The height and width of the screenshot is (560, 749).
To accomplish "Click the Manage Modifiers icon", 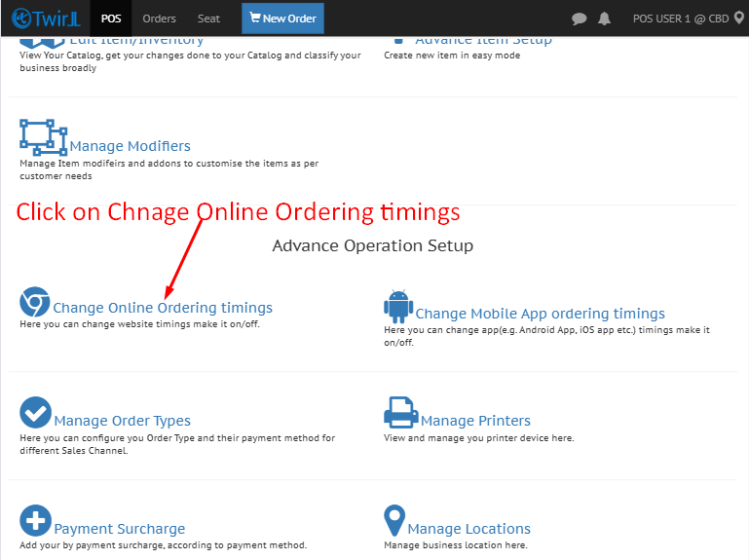I will (x=43, y=137).
